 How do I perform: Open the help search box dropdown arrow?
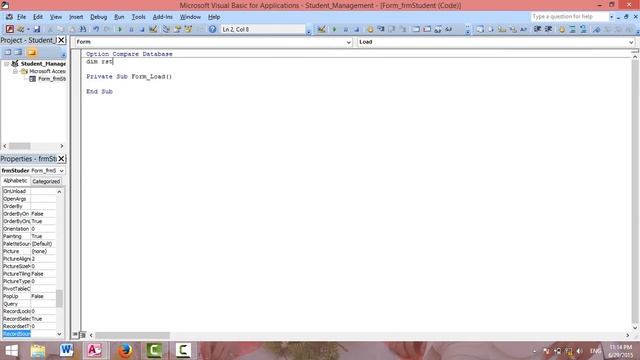pyautogui.click(x=611, y=17)
